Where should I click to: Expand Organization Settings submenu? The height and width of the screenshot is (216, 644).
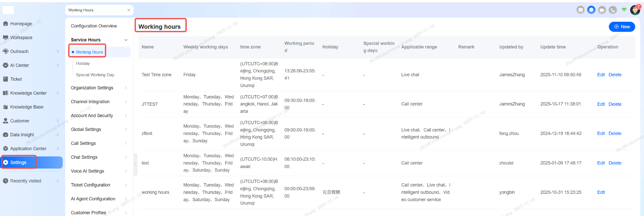tap(126, 88)
